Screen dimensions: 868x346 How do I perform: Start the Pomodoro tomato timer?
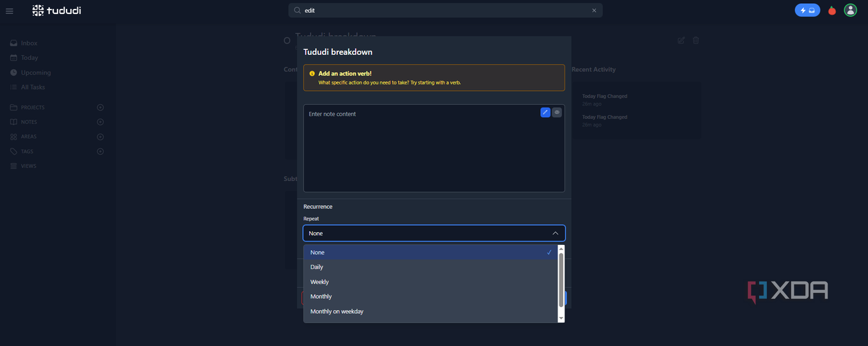point(832,10)
